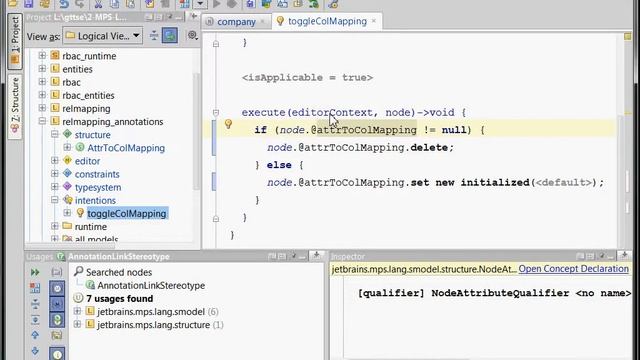Image resolution: width=640 pixels, height=360 pixels.
Task: Click the Open Concept Declaration link
Action: tap(573, 269)
